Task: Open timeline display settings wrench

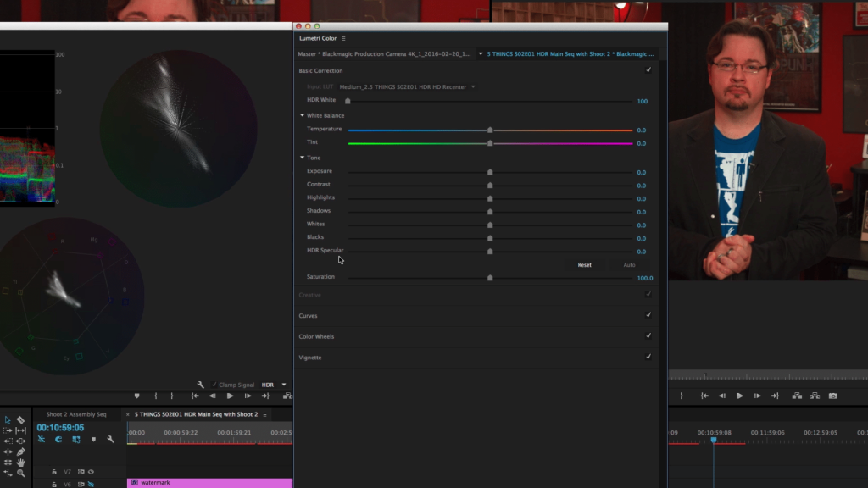Action: coord(111,440)
